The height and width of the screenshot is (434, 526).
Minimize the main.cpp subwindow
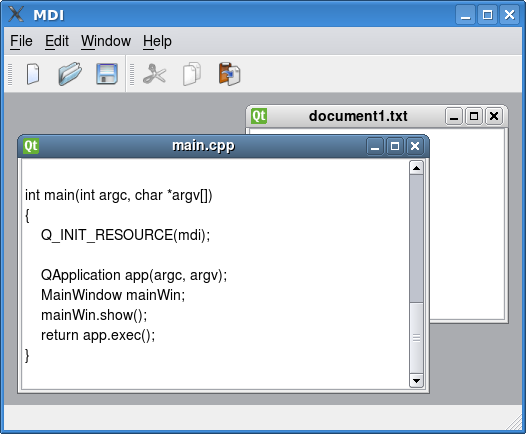[375, 146]
